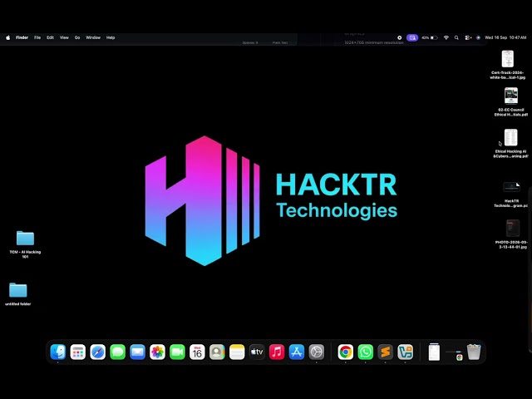
Task: Open the VNC Viewer app in Dock
Action: 405,352
